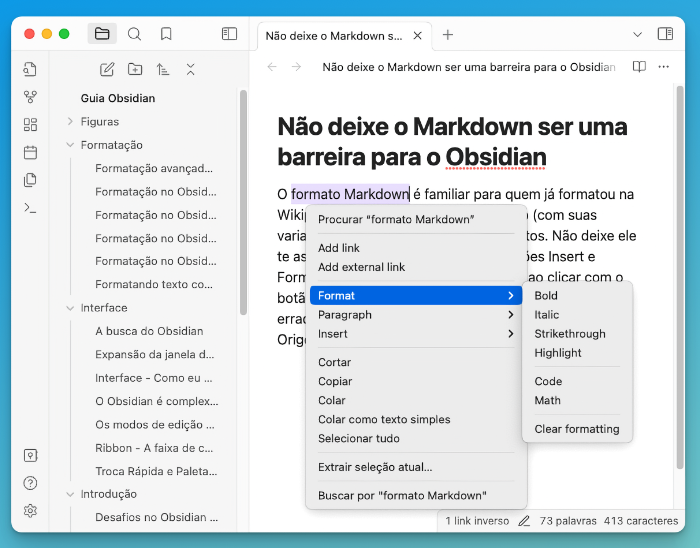Open quick switcher icon in ribbon
The height and width of the screenshot is (548, 700).
30,69
